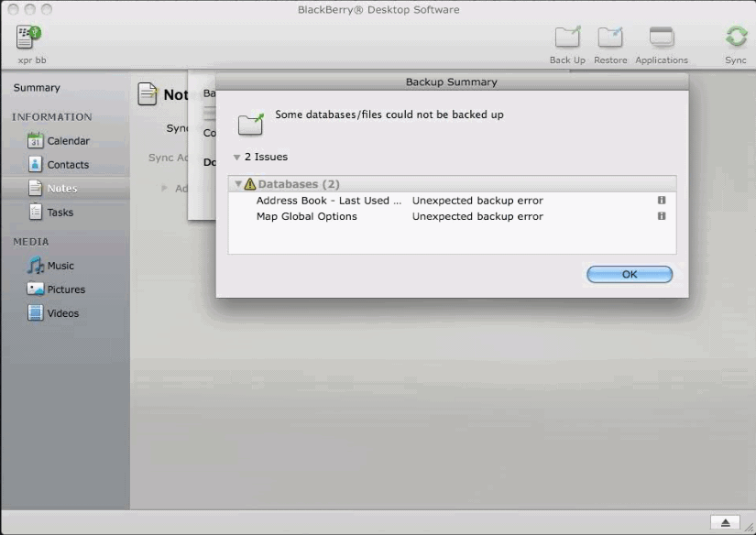The height and width of the screenshot is (535, 756).
Task: Open Summary in the sidebar
Action: tap(37, 88)
